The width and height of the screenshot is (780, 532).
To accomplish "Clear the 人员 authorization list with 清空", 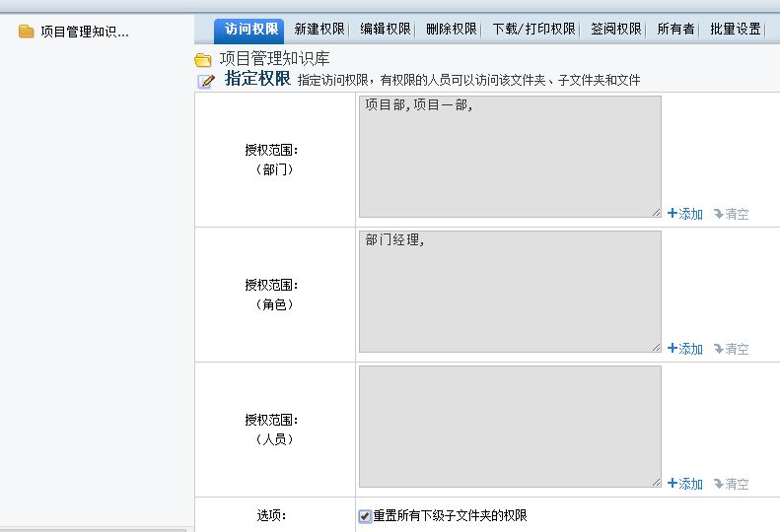I will click(731, 484).
